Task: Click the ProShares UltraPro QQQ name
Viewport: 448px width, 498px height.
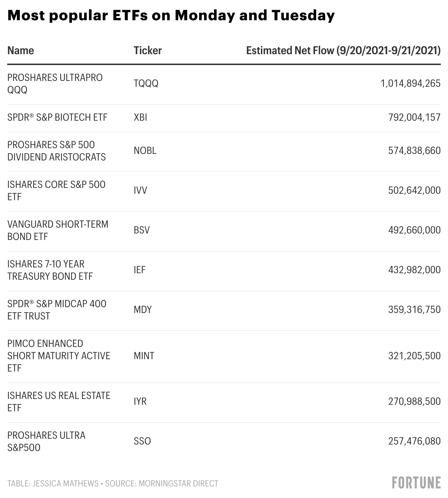Action: tap(55, 83)
